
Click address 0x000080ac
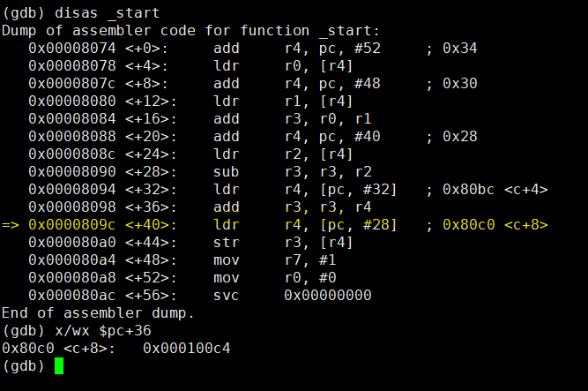coord(72,296)
